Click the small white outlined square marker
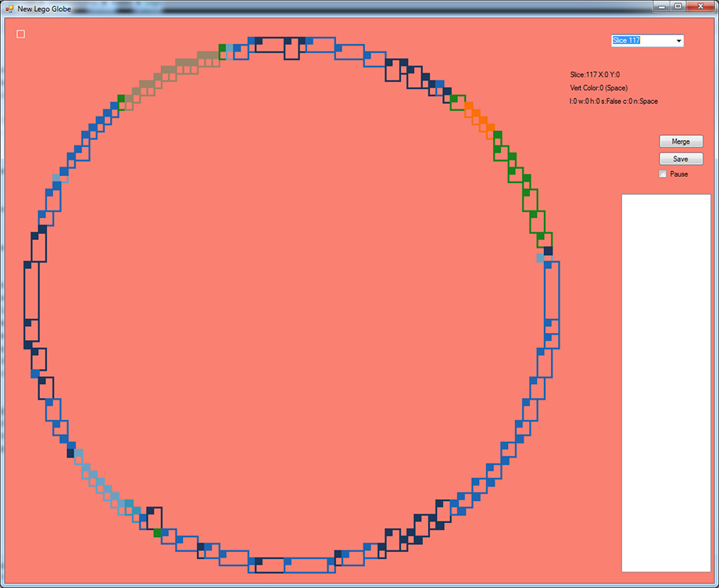719x588 pixels. click(x=21, y=34)
